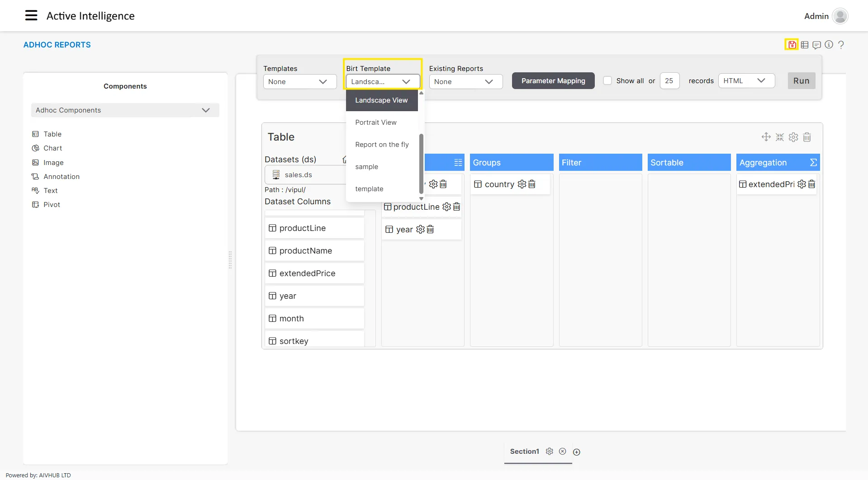Expand the Templates dropdown
868x480 pixels.
(299, 82)
